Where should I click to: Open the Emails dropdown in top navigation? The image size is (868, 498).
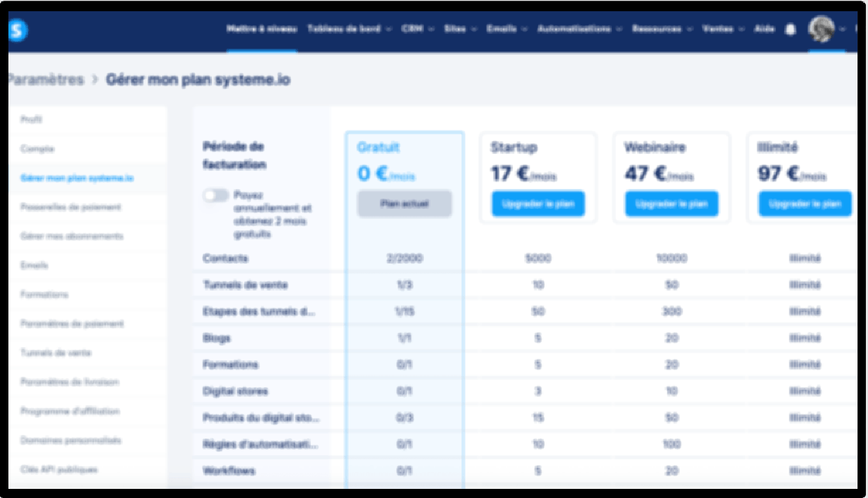(507, 29)
